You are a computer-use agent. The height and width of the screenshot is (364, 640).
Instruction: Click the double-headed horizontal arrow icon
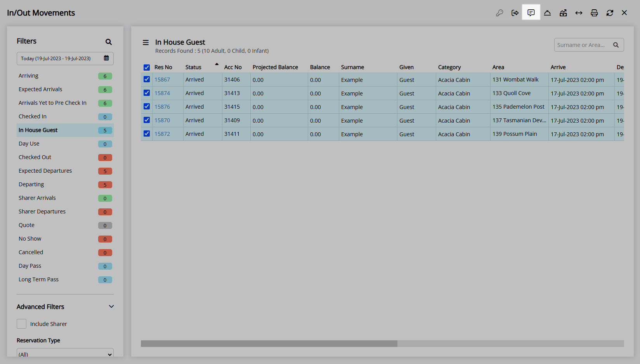579,13
